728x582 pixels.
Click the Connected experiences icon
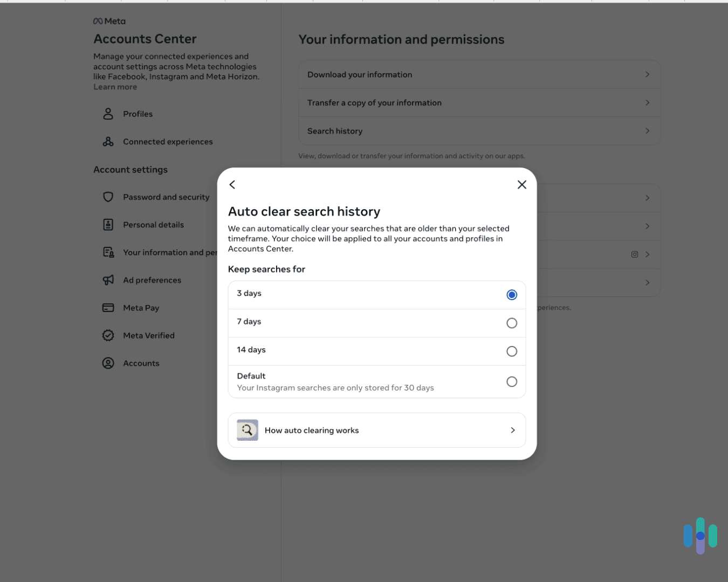pos(108,141)
